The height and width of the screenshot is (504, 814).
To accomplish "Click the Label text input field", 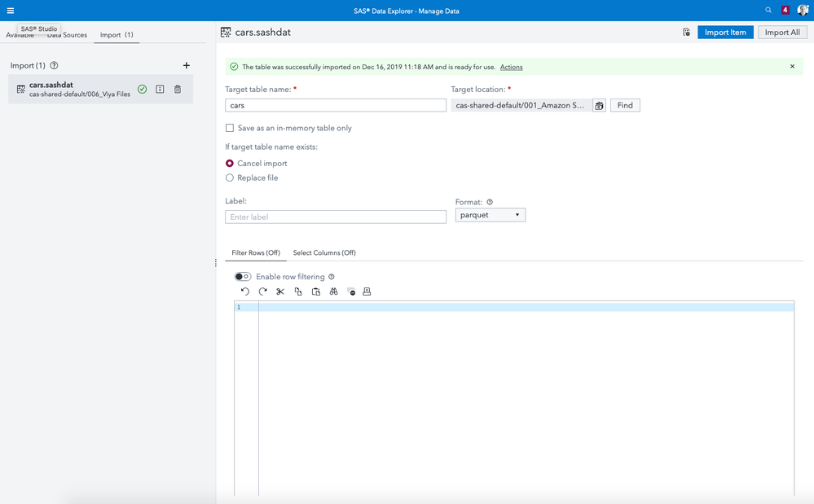I will 336,217.
